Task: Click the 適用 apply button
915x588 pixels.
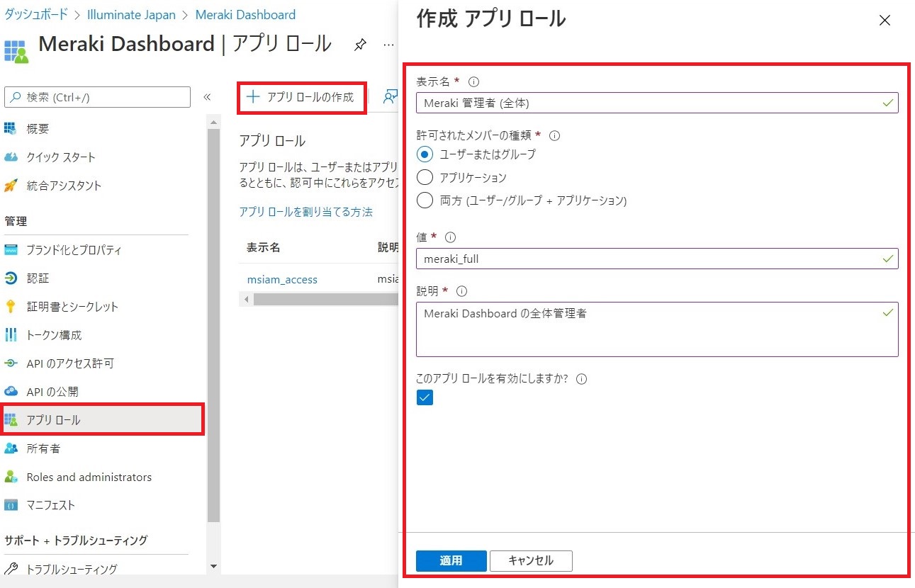Action: [451, 560]
